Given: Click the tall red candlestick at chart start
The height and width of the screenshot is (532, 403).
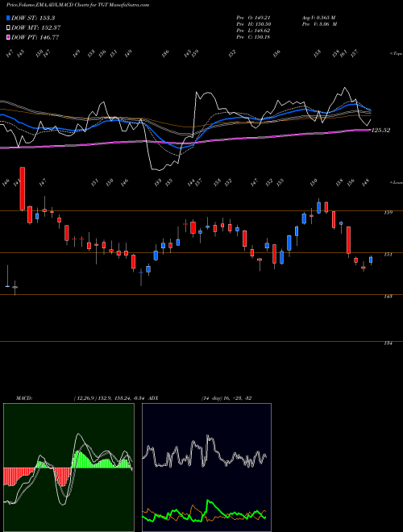Looking at the screenshot, I should tap(23, 189).
